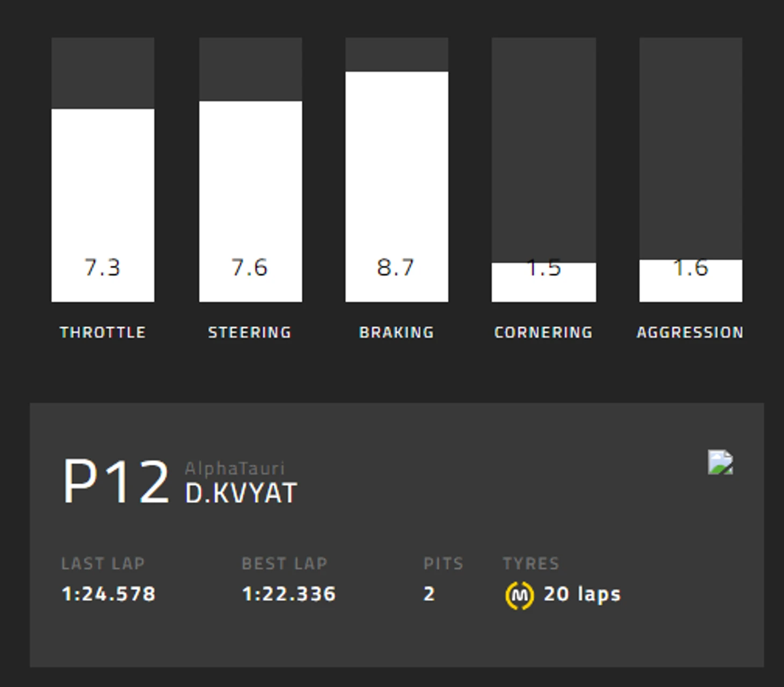Click the last lap time 1:24.578

(108, 594)
